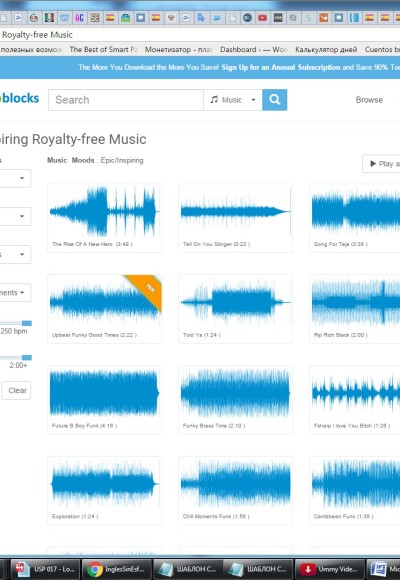Open the Browse menu
The height and width of the screenshot is (580, 400).
(369, 100)
